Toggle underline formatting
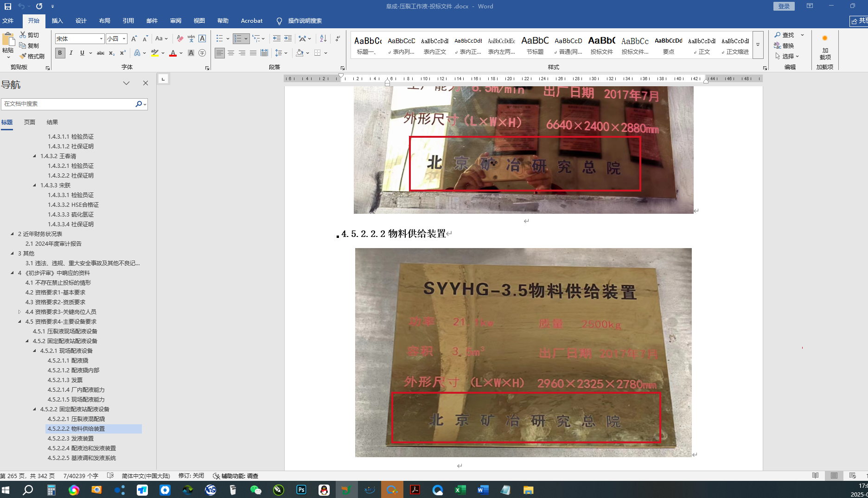 82,53
